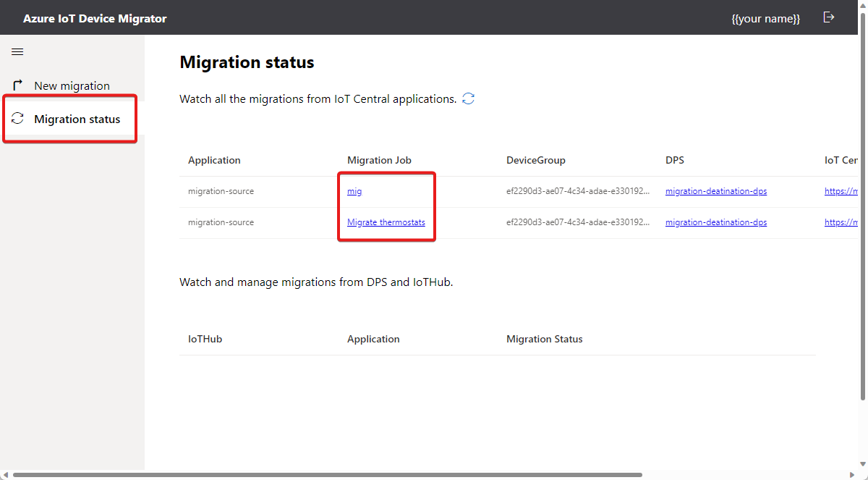Click the DPS column header
The width and height of the screenshot is (868, 480).
(x=675, y=160)
